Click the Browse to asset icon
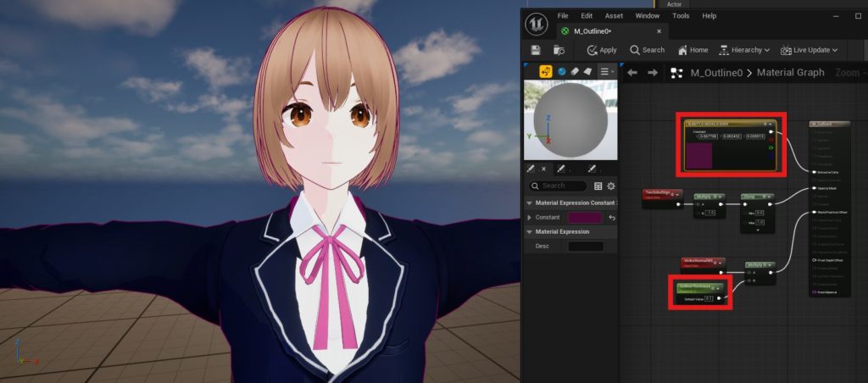This screenshot has width=868, height=383. coord(559,50)
